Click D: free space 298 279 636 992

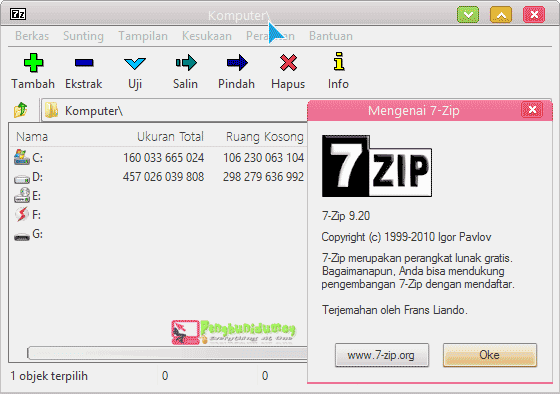point(264,177)
